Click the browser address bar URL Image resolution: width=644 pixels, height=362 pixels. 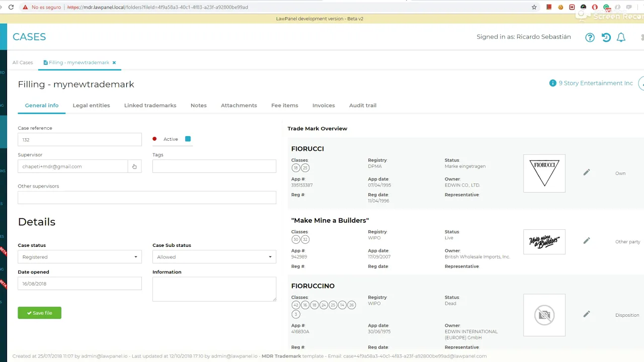tap(157, 8)
